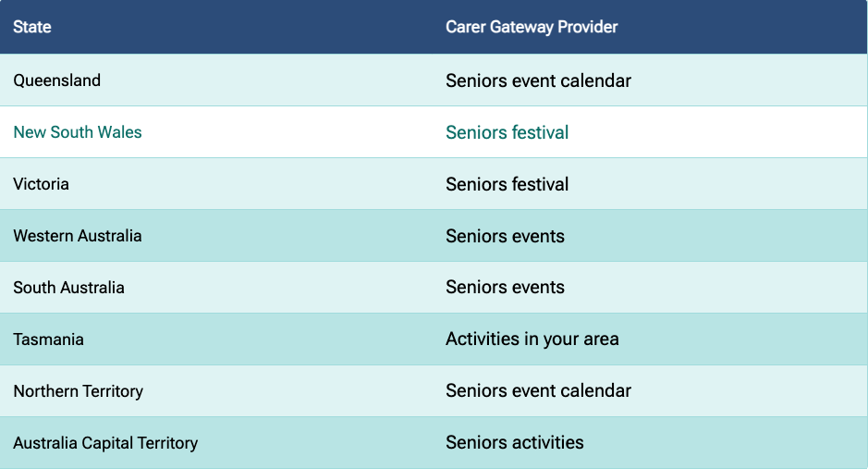868x469 pixels.
Task: Select the Queensland state cell
Action: tap(57, 80)
